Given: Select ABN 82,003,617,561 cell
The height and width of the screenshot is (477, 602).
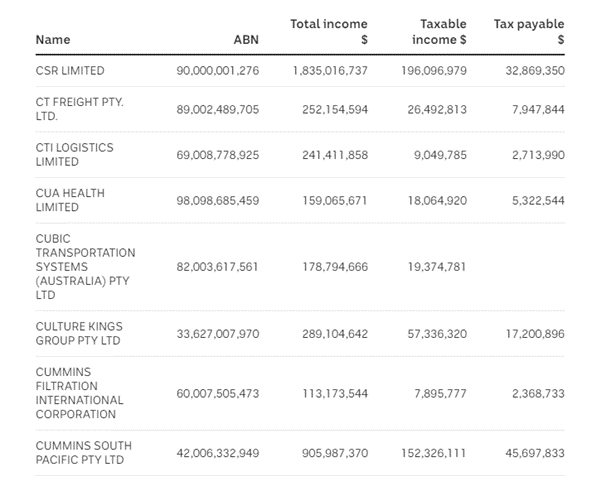Looking at the screenshot, I should 216,268.
